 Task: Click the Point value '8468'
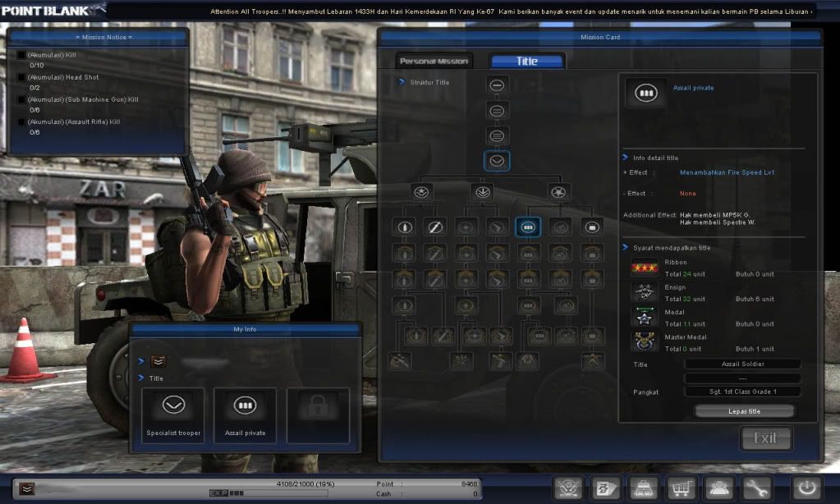point(469,483)
